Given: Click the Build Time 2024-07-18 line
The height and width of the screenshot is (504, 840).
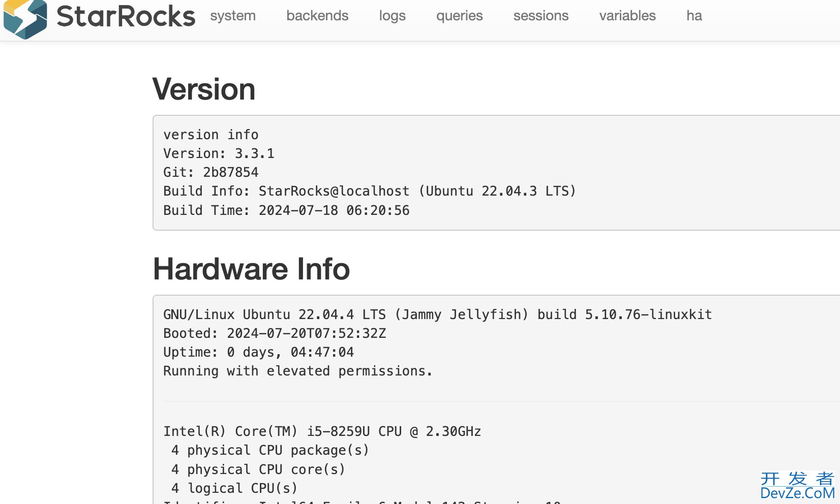Looking at the screenshot, I should pyautogui.click(x=286, y=210).
